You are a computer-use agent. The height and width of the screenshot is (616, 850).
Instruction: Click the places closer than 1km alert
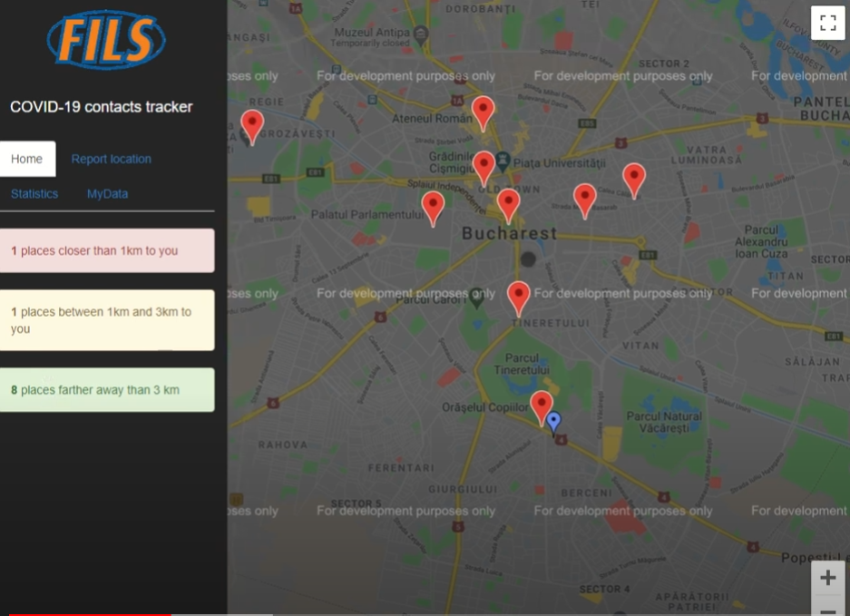[107, 250]
